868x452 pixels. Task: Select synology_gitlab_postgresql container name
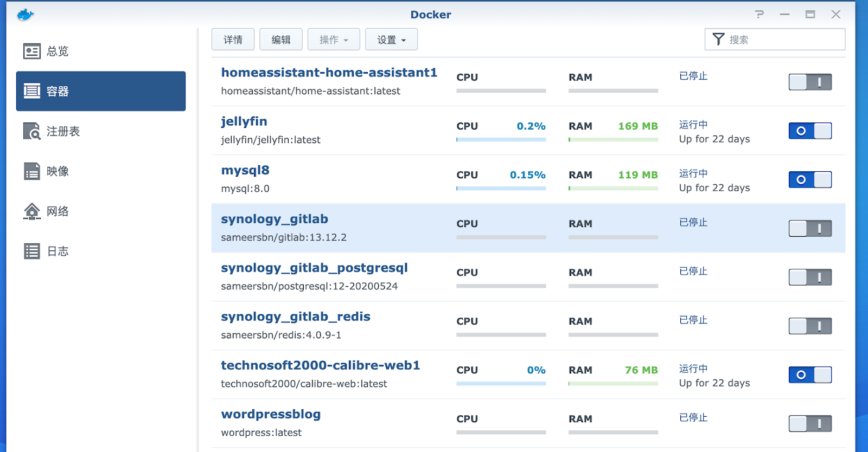314,268
